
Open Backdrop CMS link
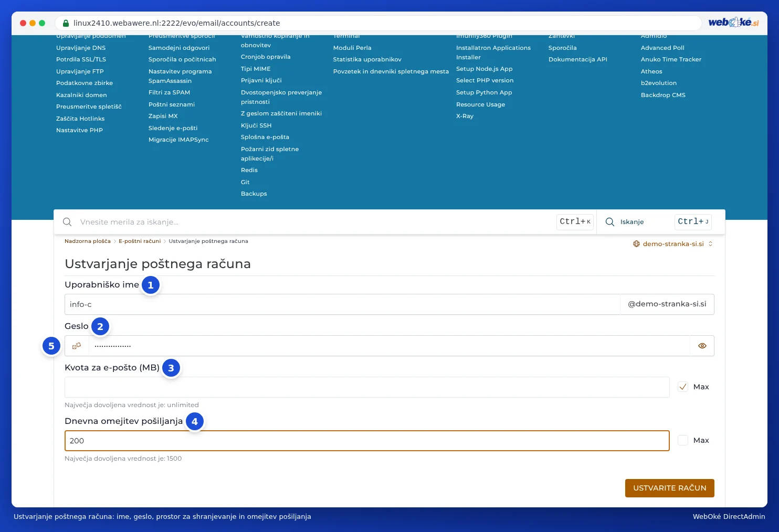click(x=664, y=95)
